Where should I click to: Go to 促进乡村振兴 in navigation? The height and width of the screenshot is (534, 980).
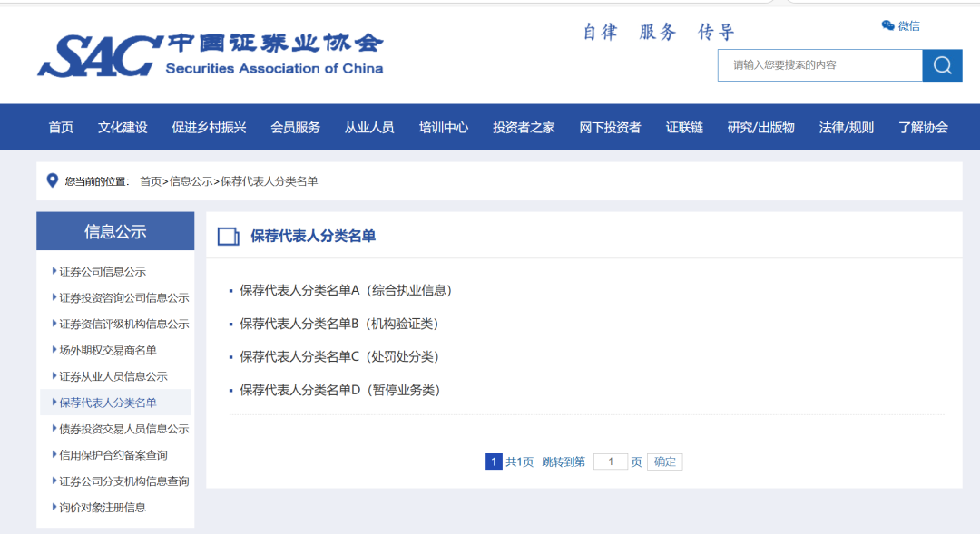coord(209,128)
